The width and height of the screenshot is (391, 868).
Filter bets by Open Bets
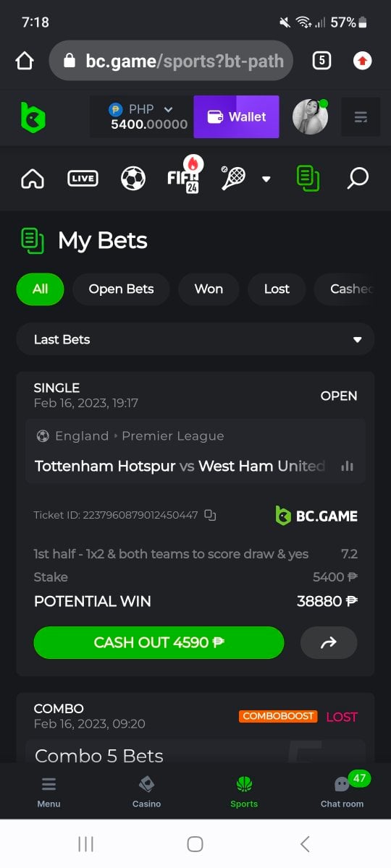coord(122,289)
